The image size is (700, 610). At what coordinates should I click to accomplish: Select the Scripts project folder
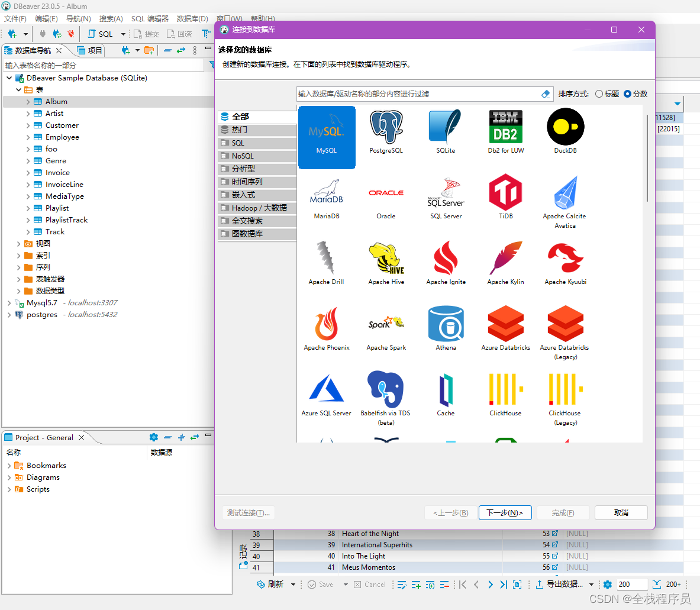pos(38,489)
